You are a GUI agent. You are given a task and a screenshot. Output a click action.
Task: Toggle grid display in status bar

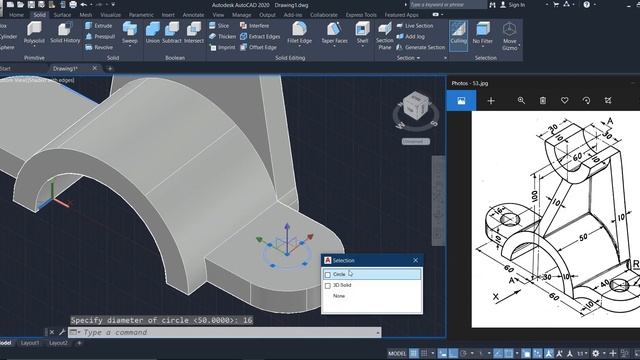point(413,353)
